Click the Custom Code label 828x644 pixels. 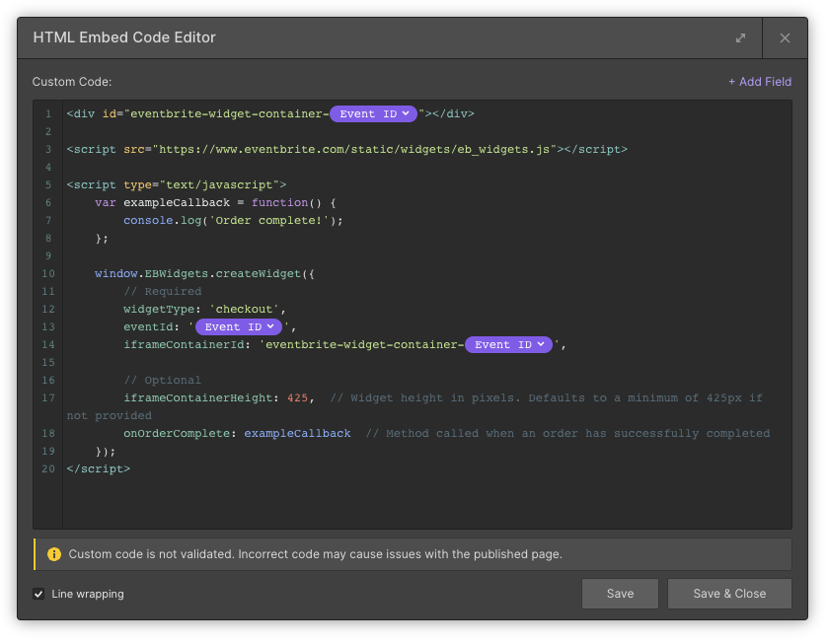(72, 82)
